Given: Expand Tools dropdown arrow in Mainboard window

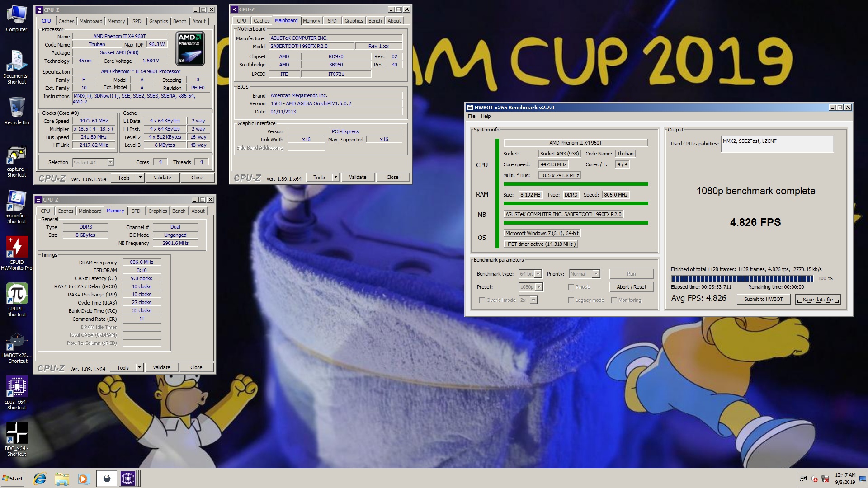Looking at the screenshot, I should click(335, 177).
